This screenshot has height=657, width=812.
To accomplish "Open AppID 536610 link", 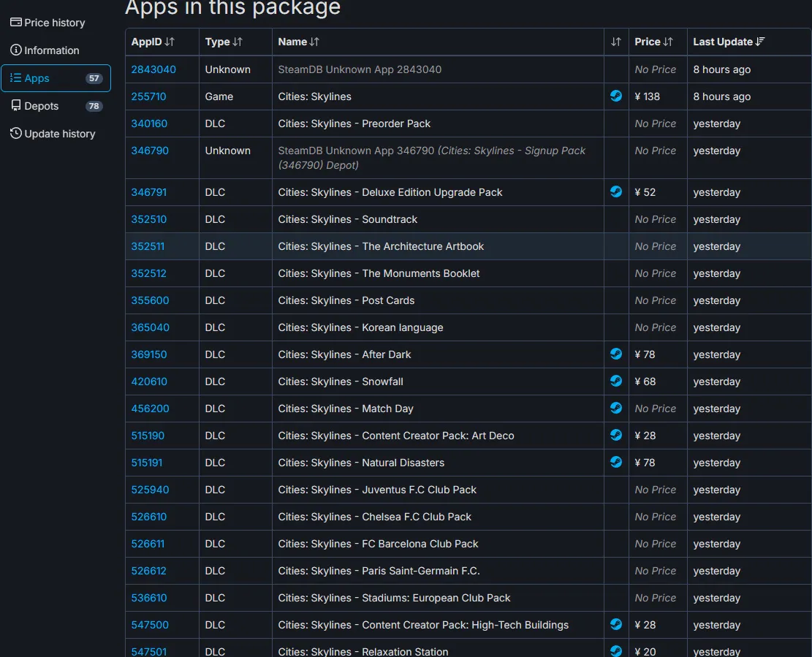I will 148,598.
